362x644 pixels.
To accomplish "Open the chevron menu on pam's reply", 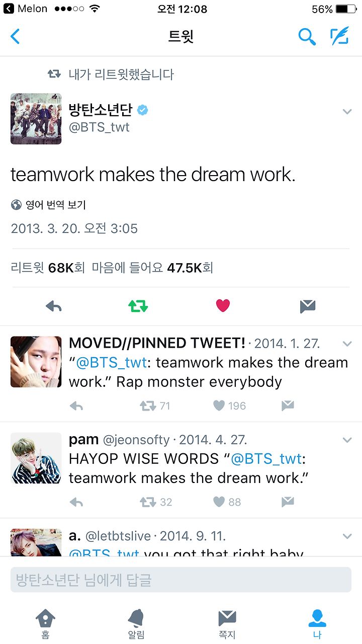I will 347,440.
